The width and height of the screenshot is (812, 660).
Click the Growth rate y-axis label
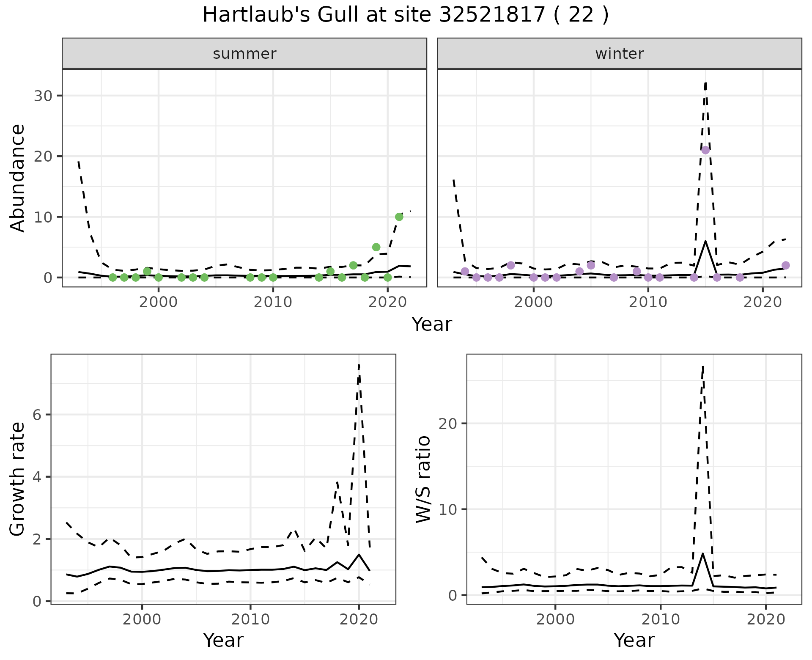coord(18,479)
